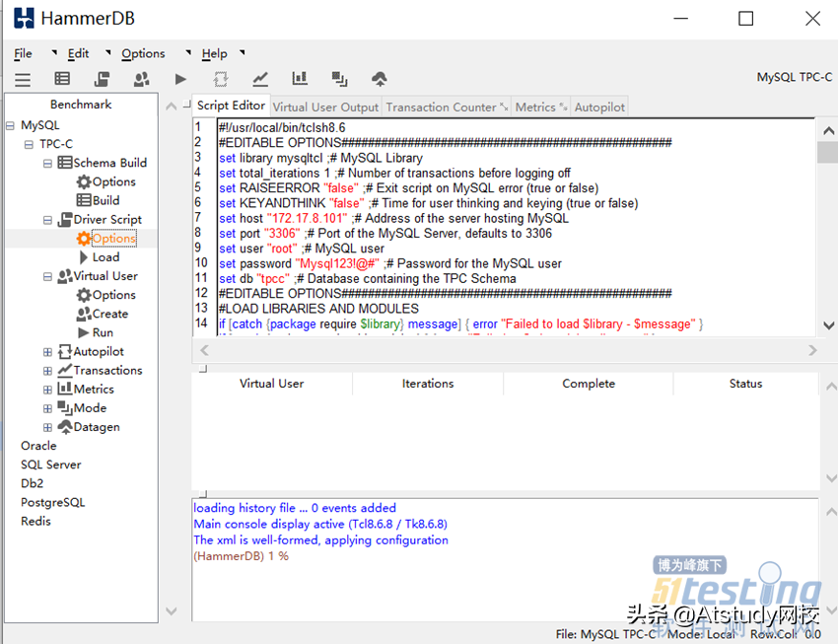Click the Transactions chart icon in tree

(x=65, y=370)
